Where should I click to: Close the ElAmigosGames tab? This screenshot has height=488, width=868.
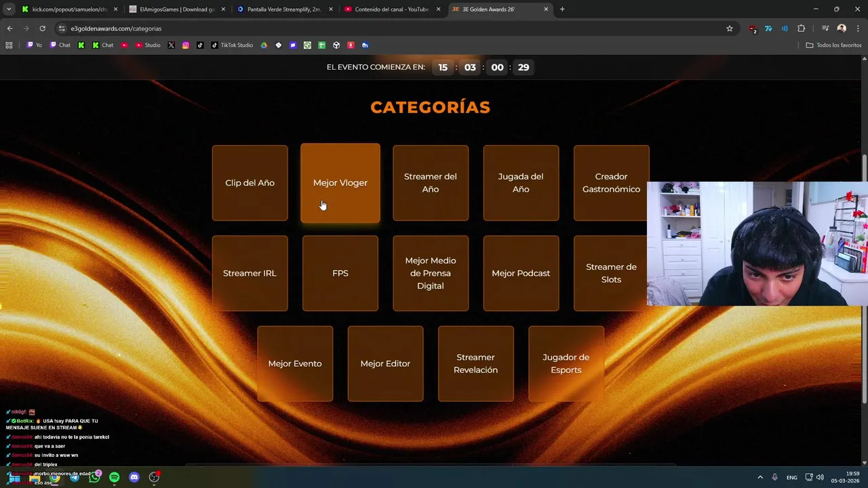(x=223, y=9)
